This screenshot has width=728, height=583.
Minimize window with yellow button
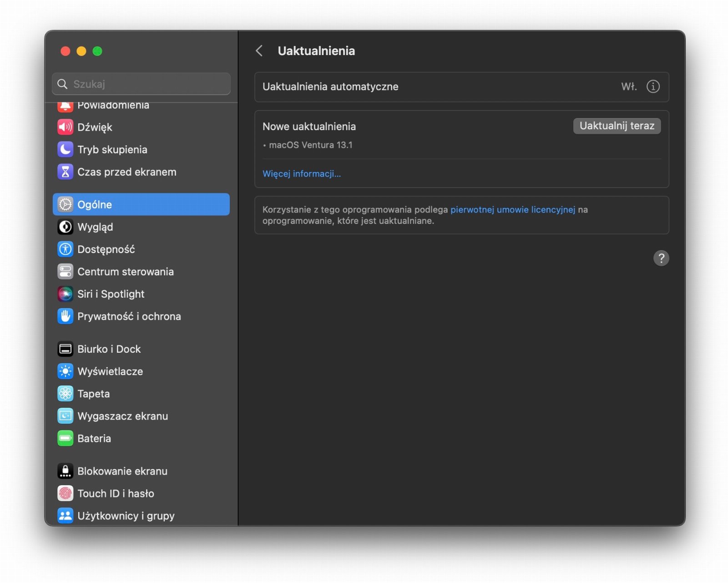coord(81,51)
